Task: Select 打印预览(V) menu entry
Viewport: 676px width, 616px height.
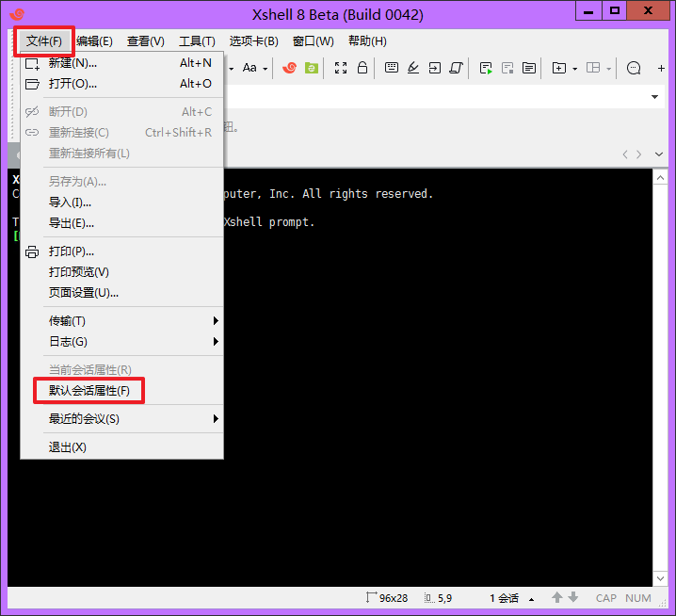Action: click(x=122, y=272)
